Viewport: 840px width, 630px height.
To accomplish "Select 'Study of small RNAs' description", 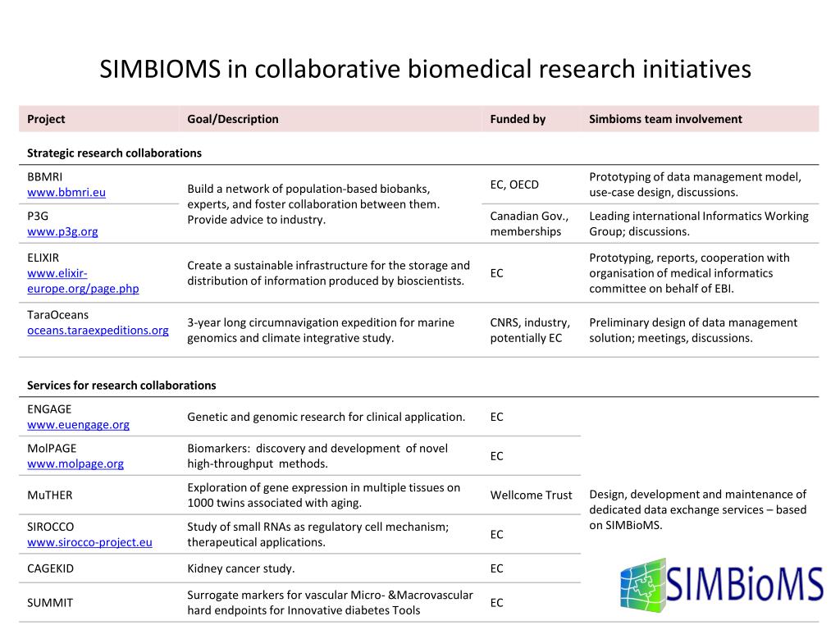I will [317, 534].
